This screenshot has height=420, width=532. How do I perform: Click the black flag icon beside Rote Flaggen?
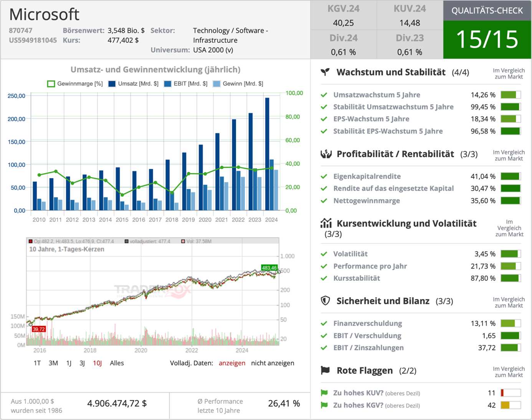pyautogui.click(x=325, y=370)
